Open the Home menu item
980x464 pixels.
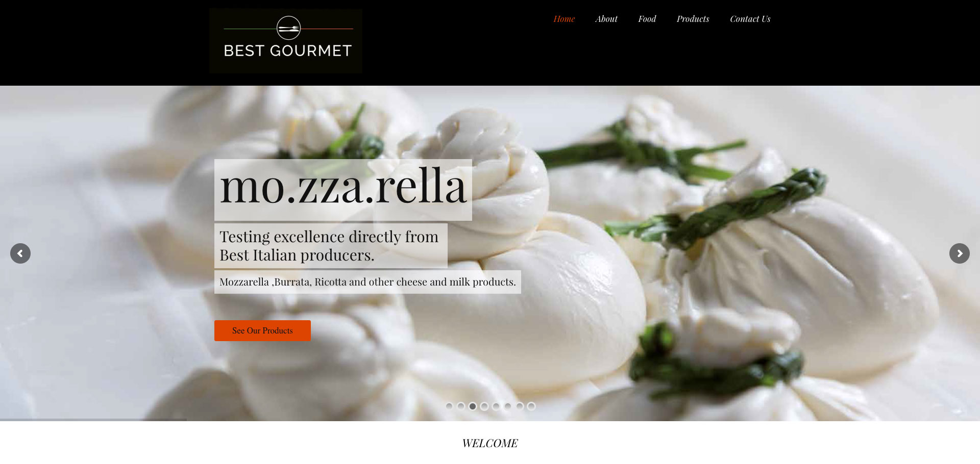[x=564, y=19]
